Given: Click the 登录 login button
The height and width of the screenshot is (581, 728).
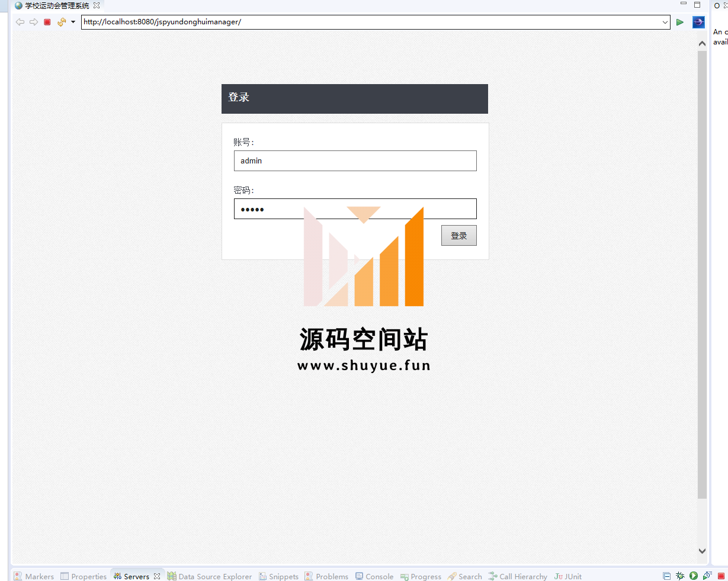Looking at the screenshot, I should tap(459, 236).
